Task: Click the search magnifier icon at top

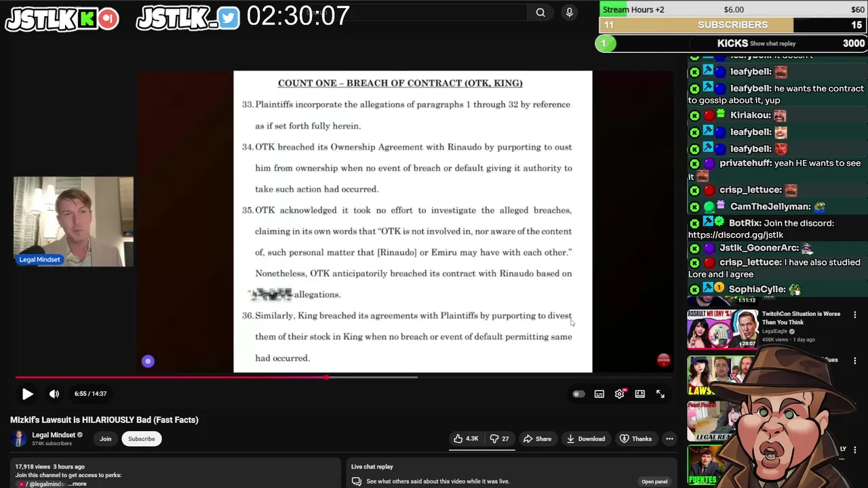Action: click(x=540, y=12)
